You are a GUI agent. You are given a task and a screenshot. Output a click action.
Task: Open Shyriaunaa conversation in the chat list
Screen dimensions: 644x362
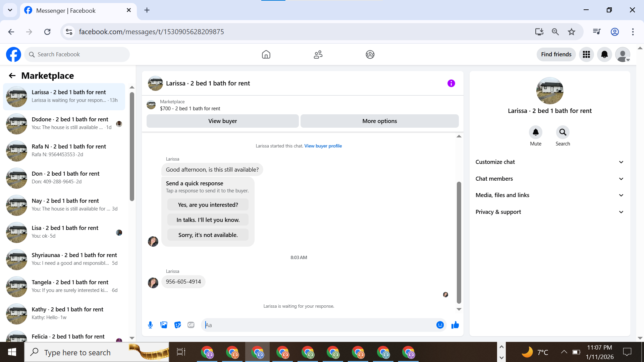tap(64, 259)
